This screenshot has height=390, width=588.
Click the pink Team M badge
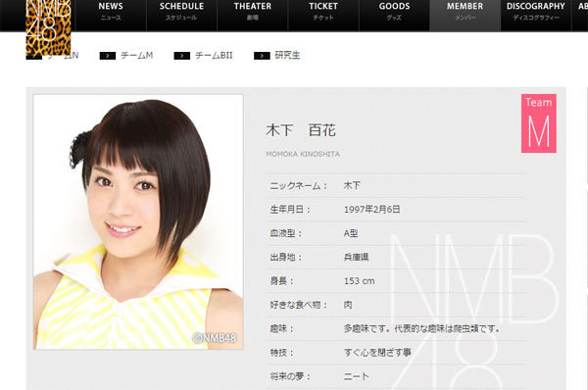pyautogui.click(x=538, y=123)
